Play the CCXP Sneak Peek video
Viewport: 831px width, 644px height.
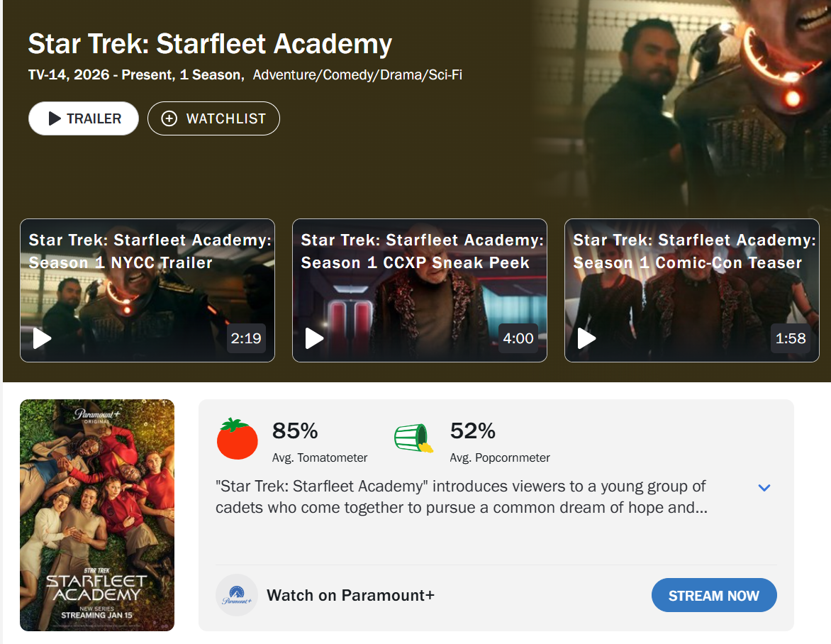(x=315, y=338)
